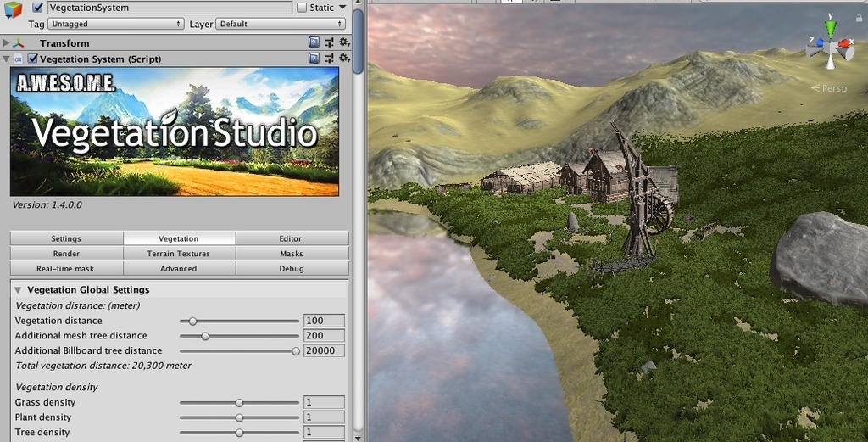
Task: Click Additional mesh tree distance slider
Action: click(239, 336)
